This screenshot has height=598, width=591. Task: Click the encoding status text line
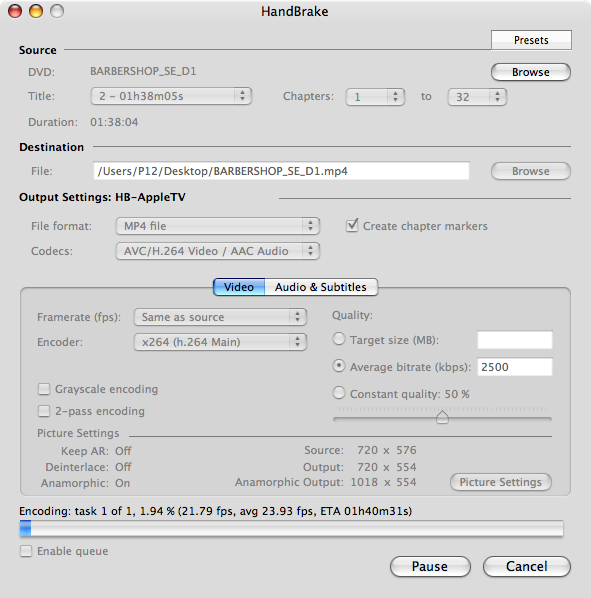click(x=215, y=511)
